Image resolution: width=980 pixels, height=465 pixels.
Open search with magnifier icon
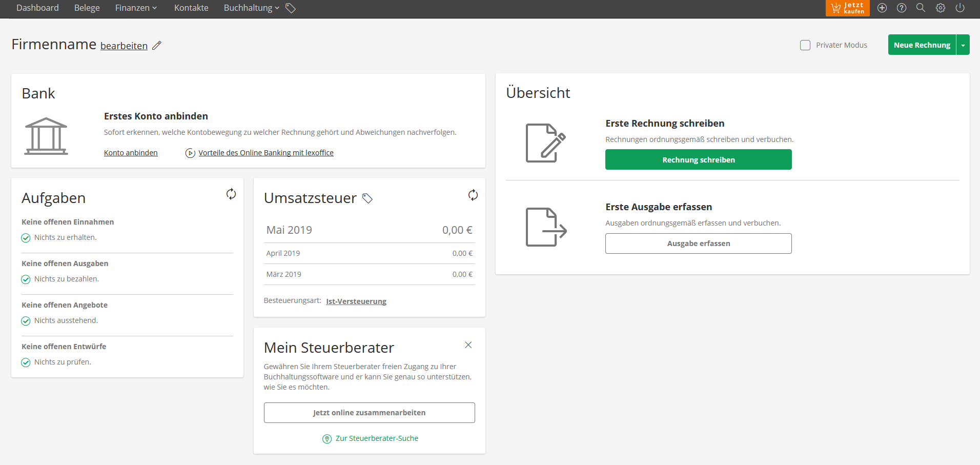click(x=921, y=8)
